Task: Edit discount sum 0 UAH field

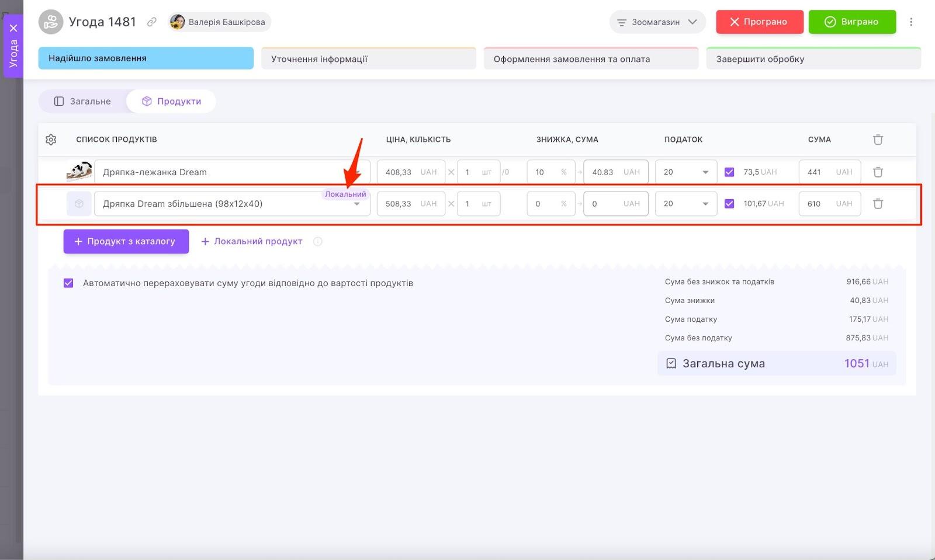Action: coord(616,204)
